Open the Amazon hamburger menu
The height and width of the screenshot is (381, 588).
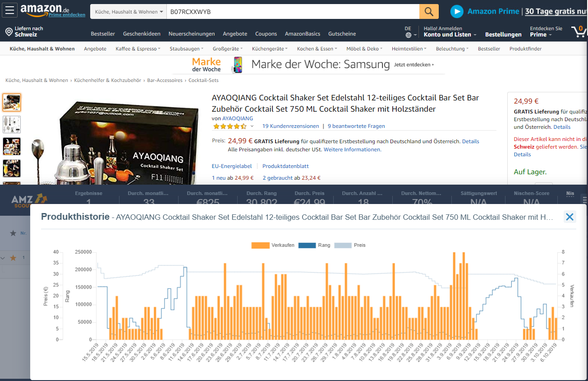click(10, 10)
